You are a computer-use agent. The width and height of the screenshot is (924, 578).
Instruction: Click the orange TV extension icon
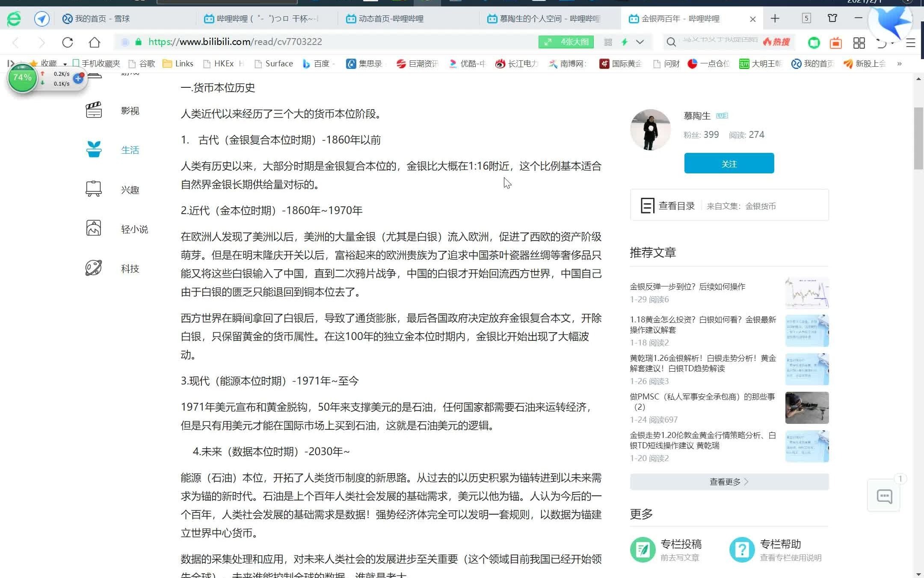click(835, 43)
